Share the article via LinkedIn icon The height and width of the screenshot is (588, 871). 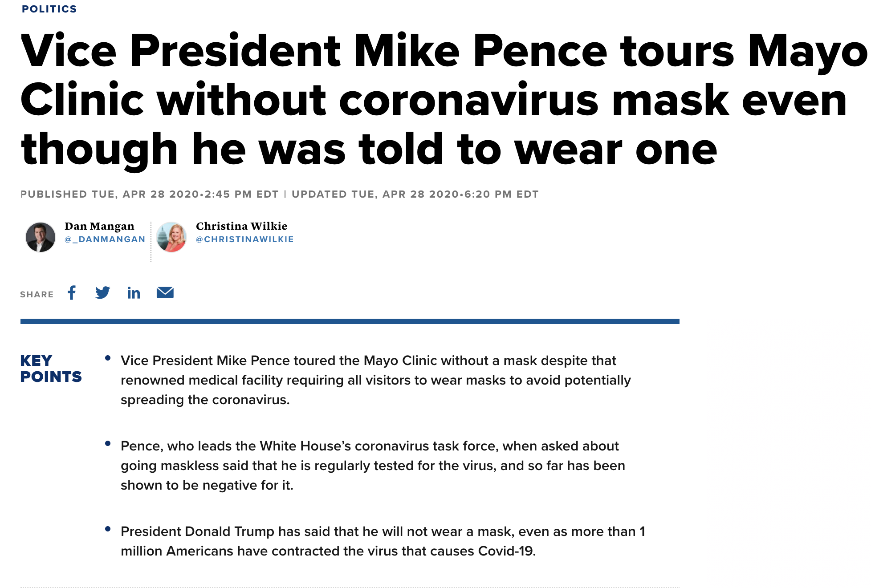(134, 293)
